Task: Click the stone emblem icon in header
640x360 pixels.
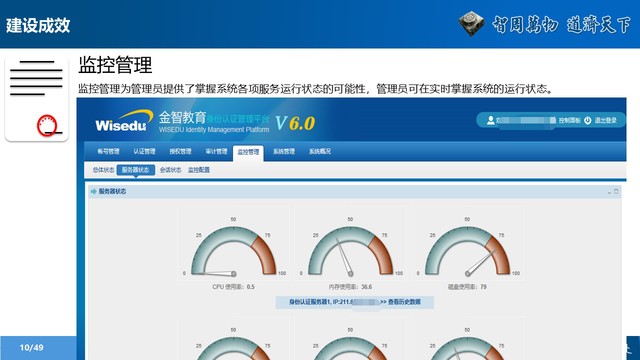Action: click(x=471, y=23)
